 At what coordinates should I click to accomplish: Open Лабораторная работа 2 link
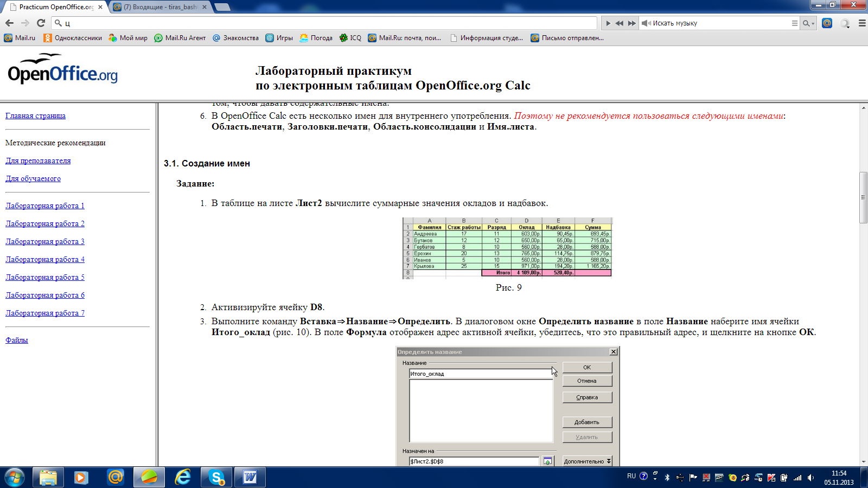(x=45, y=223)
